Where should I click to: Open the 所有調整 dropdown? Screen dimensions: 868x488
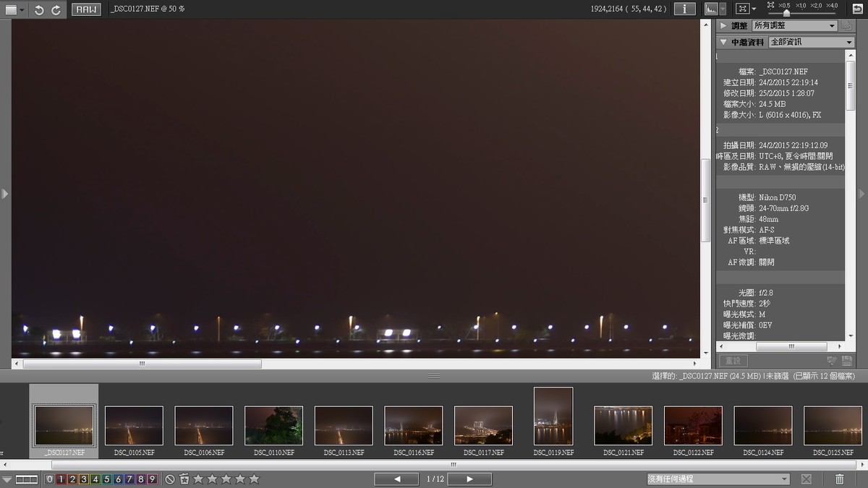pyautogui.click(x=794, y=25)
